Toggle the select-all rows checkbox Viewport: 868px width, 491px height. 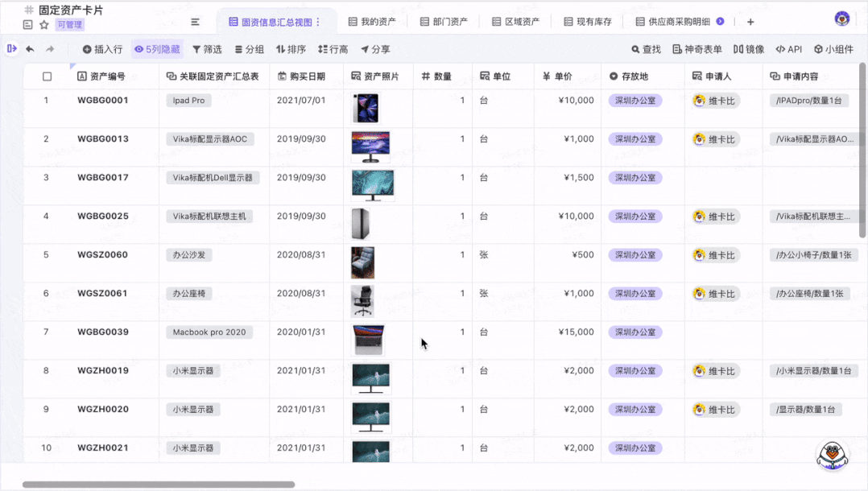click(x=47, y=76)
